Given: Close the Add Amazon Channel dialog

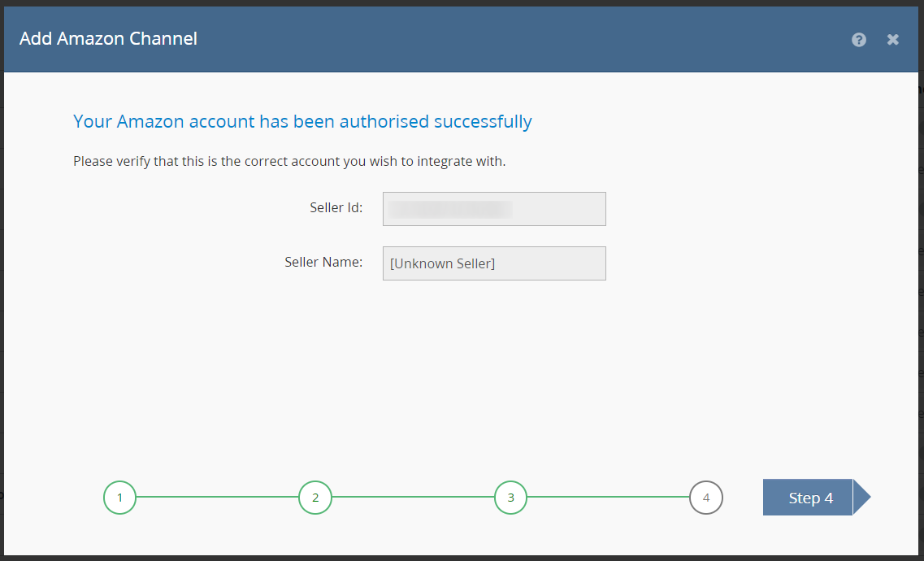Looking at the screenshot, I should (x=893, y=40).
